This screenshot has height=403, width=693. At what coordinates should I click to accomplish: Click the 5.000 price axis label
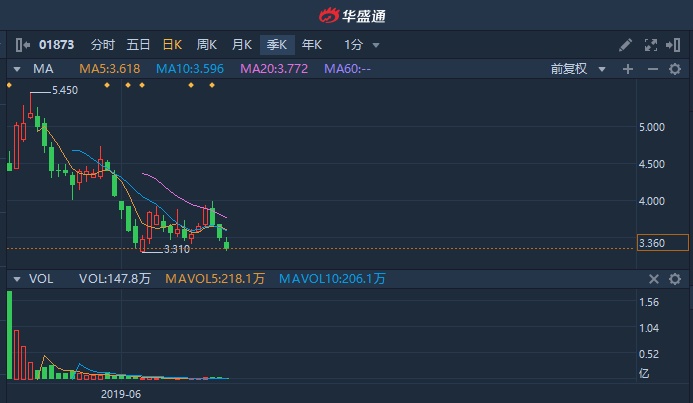652,127
